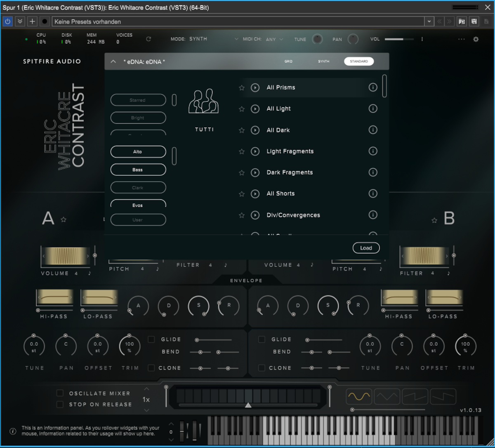Select the 'All Shorts' preset name
495x448 pixels.
[280, 193]
